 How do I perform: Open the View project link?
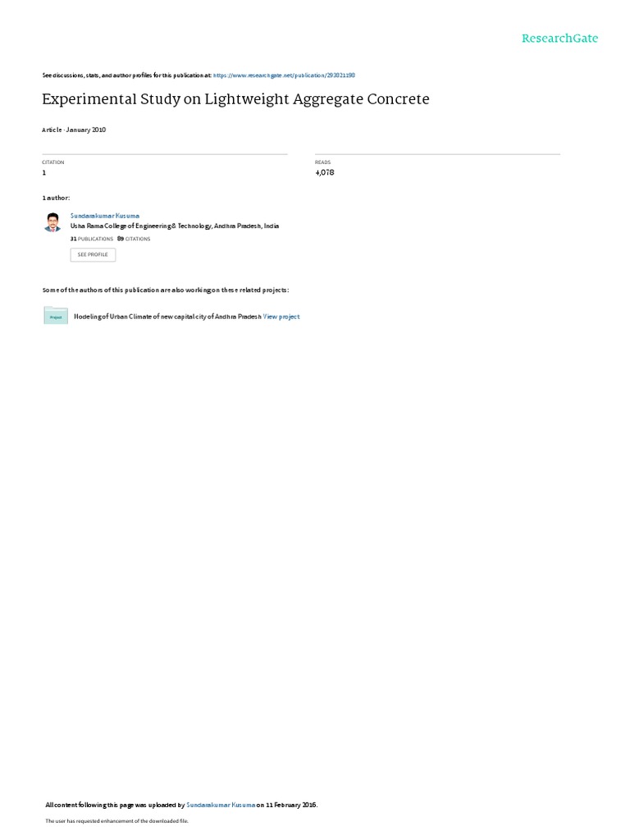[x=281, y=317]
